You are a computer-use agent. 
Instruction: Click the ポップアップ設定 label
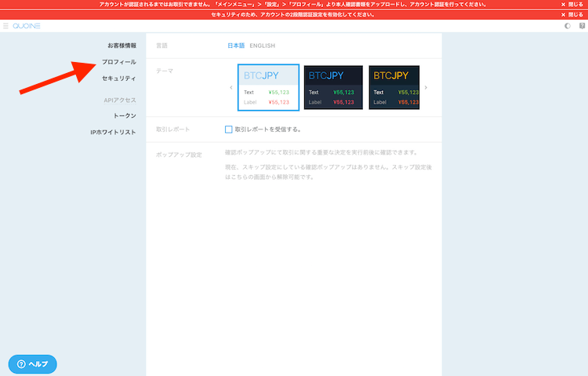click(x=179, y=155)
